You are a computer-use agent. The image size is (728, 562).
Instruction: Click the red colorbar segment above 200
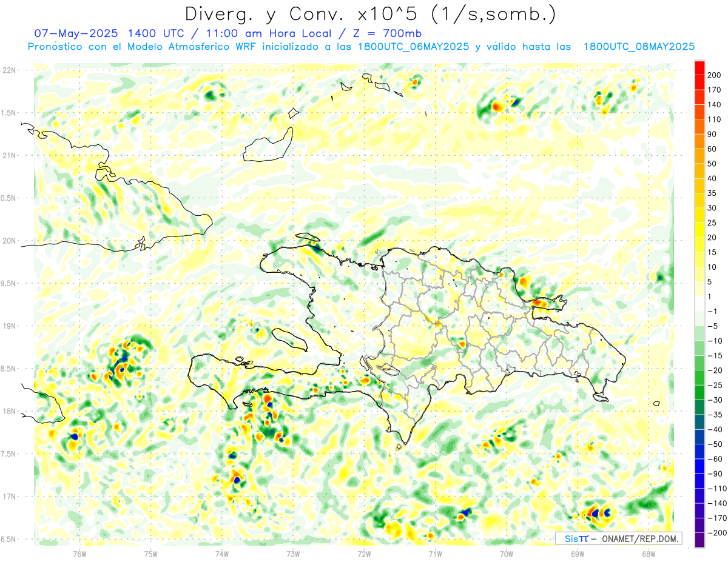pos(699,67)
